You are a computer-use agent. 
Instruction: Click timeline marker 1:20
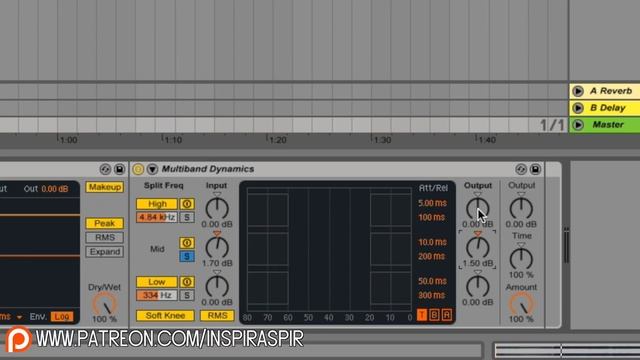point(277,140)
